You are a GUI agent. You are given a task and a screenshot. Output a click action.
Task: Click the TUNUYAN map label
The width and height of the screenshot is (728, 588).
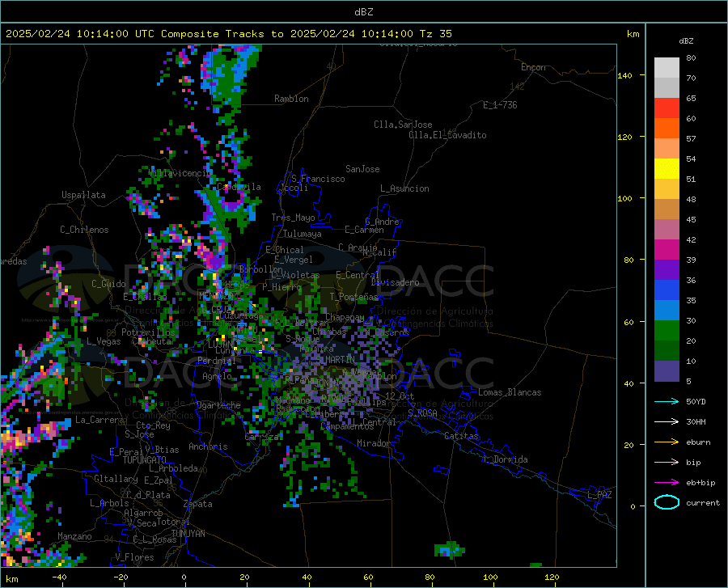[188, 534]
